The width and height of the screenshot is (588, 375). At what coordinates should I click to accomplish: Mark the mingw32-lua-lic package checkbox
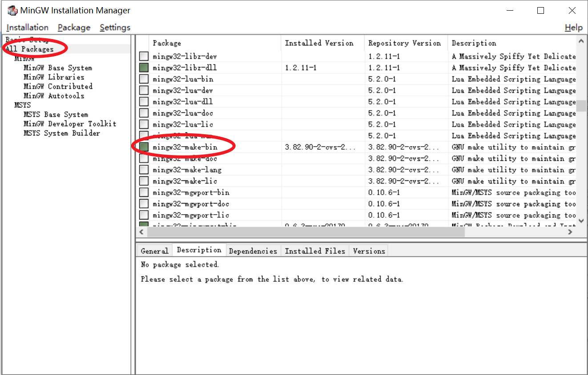[x=144, y=124]
